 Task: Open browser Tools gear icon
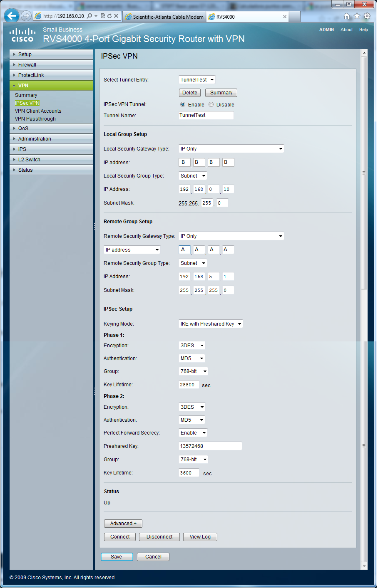tap(367, 16)
